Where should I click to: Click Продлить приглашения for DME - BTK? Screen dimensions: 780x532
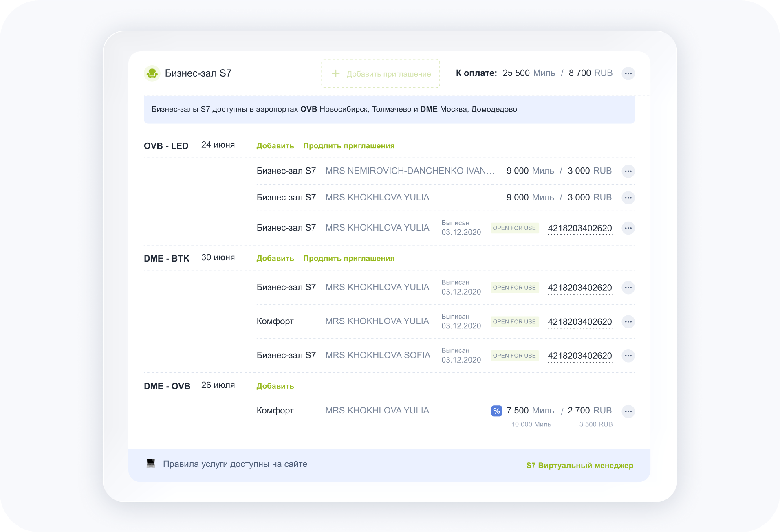click(x=349, y=258)
